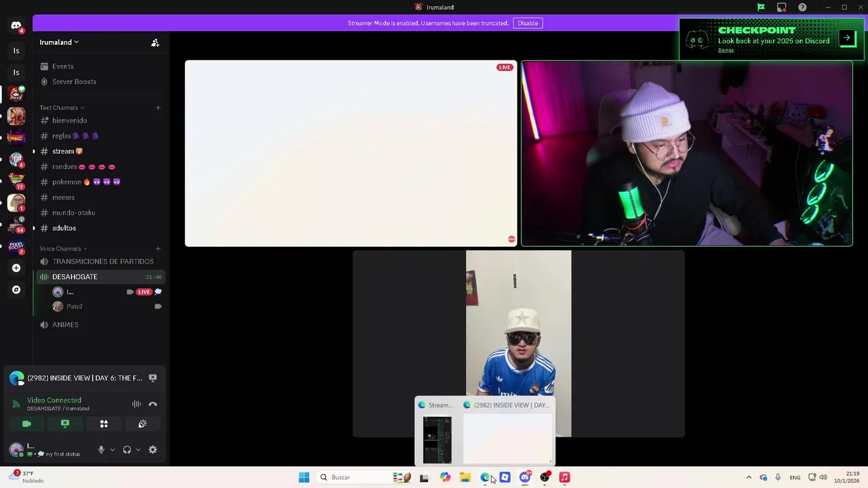Open microphone input options arrow
This screenshot has width=868, height=488.
tap(112, 449)
